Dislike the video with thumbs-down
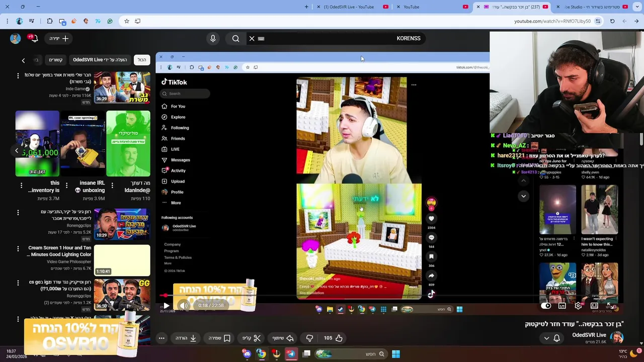The height and width of the screenshot is (362, 644). click(309, 338)
